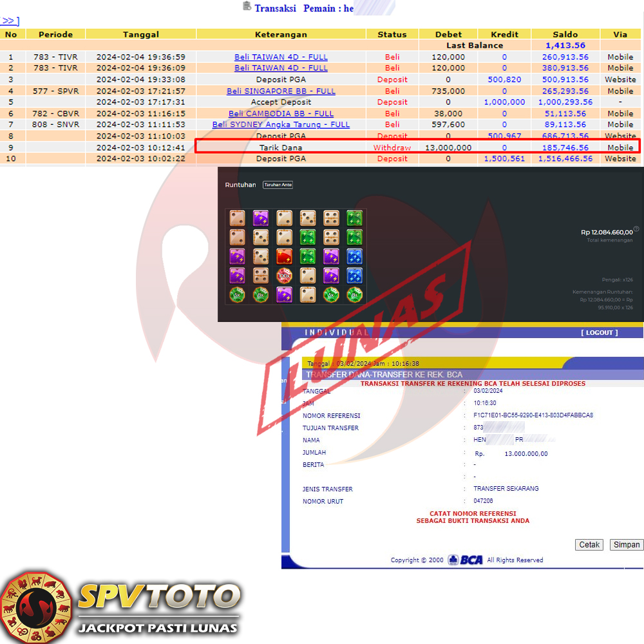Click the Saldo column header
This screenshot has height=644, width=644.
click(565, 34)
